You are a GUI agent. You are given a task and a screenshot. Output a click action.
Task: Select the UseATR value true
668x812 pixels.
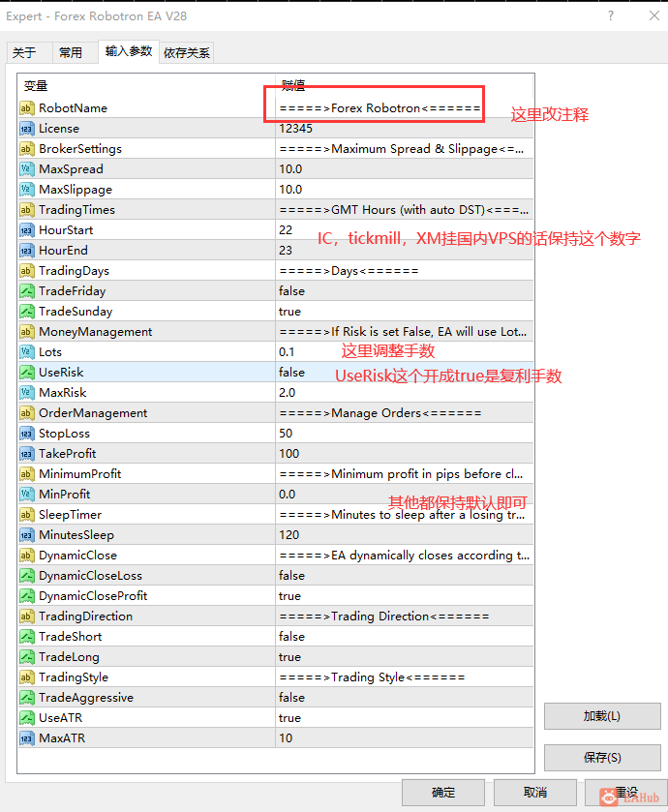tap(290, 718)
